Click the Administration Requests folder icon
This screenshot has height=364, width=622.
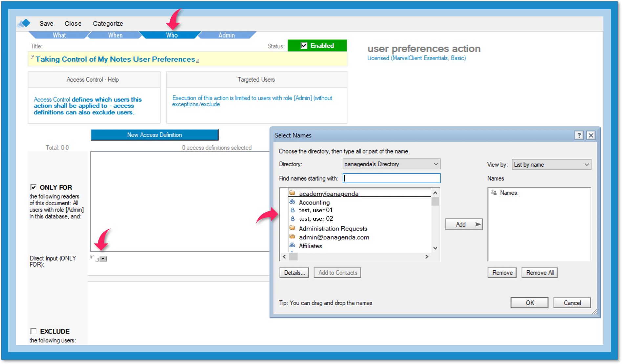coord(292,228)
